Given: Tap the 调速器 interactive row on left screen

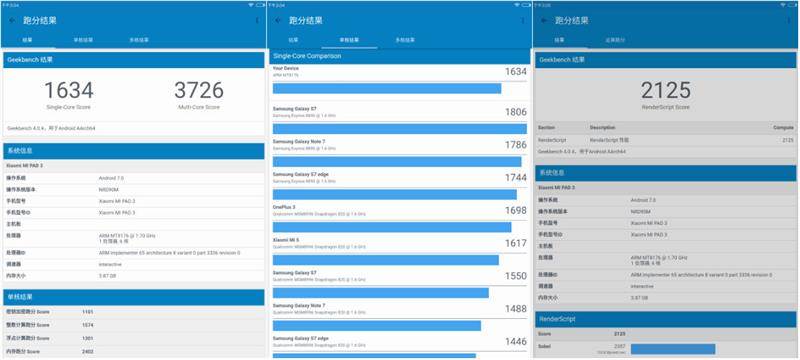Looking at the screenshot, I should tap(134, 264).
